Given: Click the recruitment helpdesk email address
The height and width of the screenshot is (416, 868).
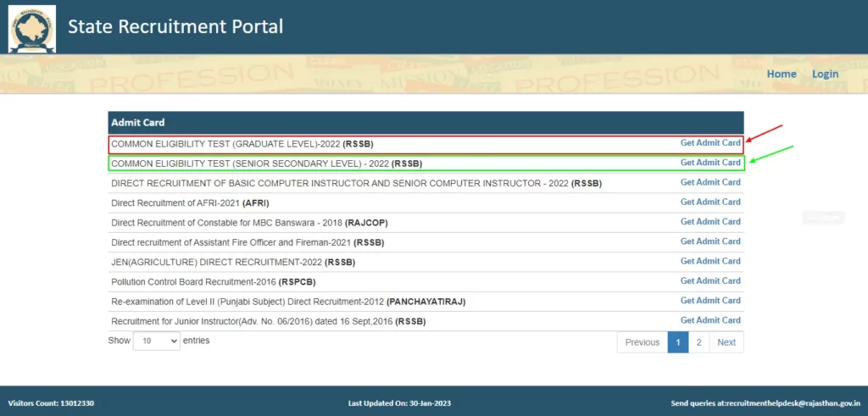Looking at the screenshot, I should click(793, 403).
